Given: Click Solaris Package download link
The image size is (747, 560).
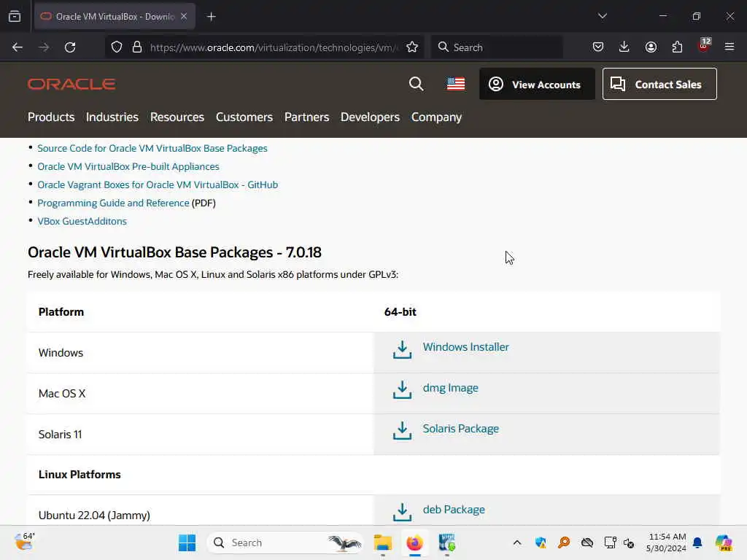Looking at the screenshot, I should click(x=461, y=429).
